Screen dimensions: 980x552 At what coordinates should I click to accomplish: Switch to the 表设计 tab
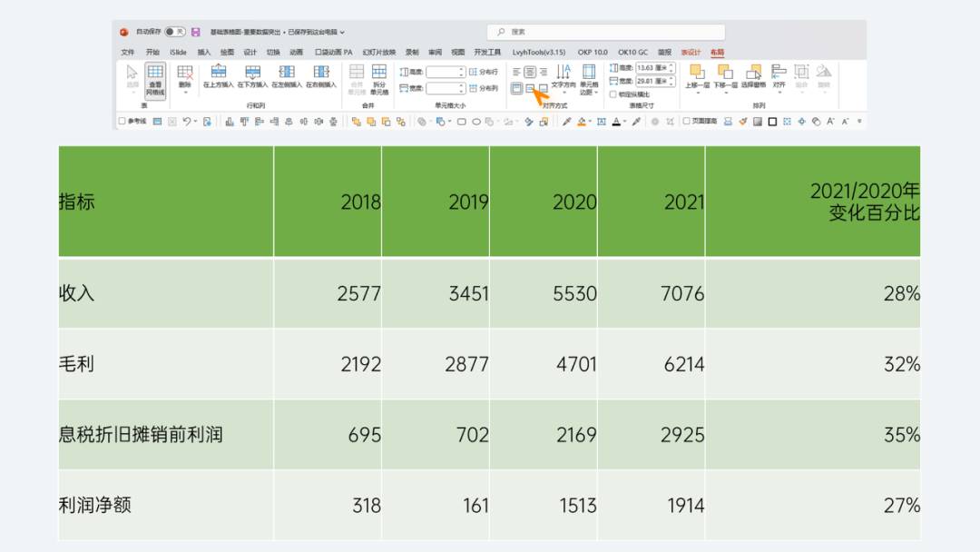[x=691, y=53]
